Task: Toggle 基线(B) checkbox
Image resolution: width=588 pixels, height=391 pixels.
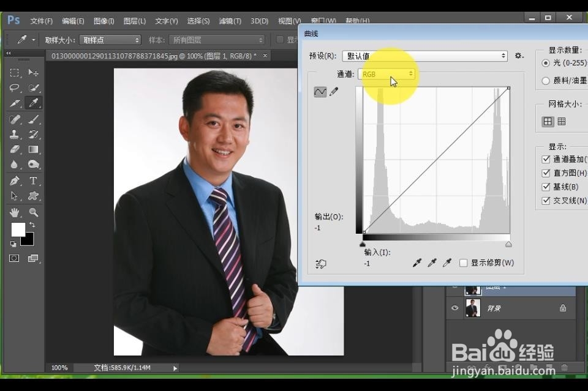Action: 546,187
